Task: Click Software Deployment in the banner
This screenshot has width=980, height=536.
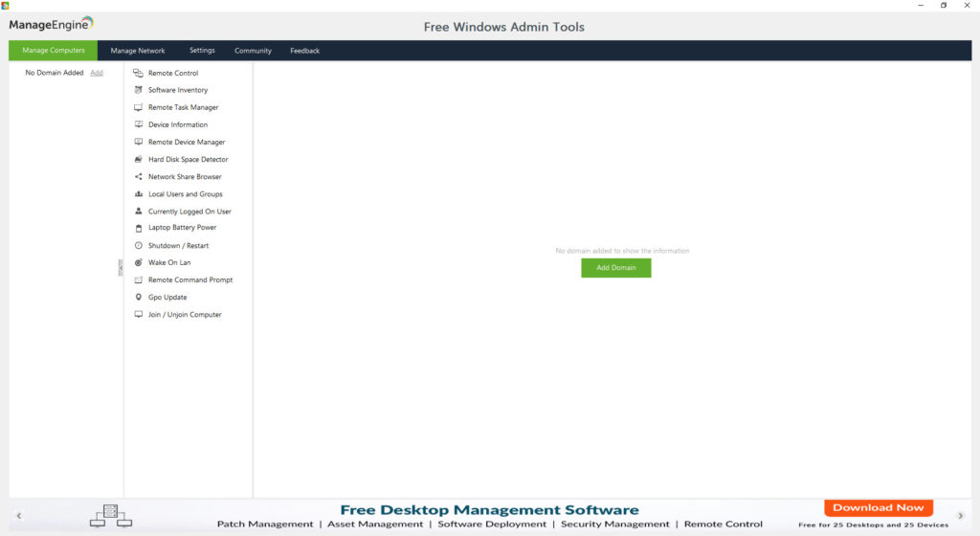Action: coord(492,525)
